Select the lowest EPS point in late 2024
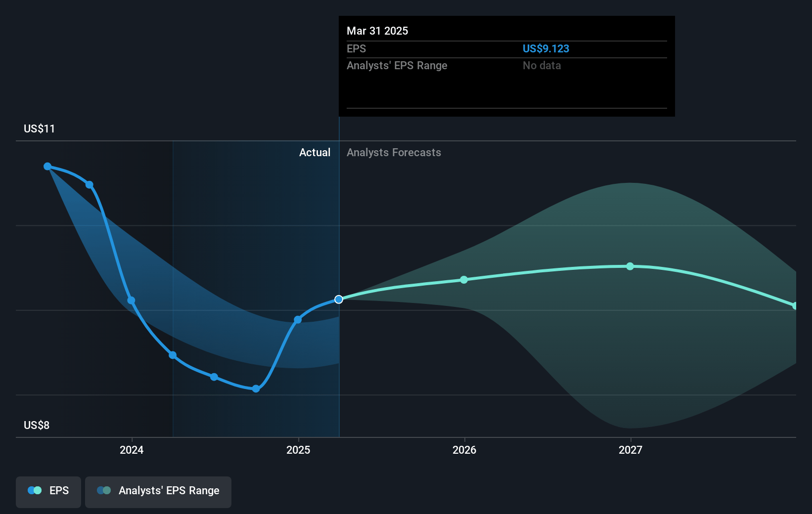Image resolution: width=812 pixels, height=514 pixels. click(256, 389)
